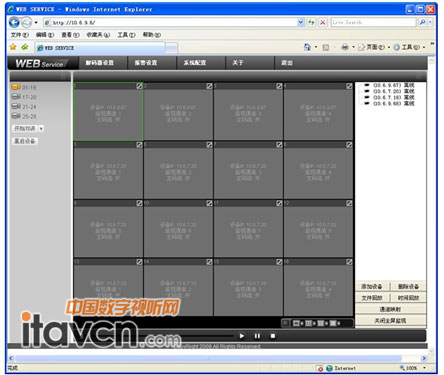This screenshot has height=375, width=444.
Task: Click the IE back arrow button
Action: (14, 23)
